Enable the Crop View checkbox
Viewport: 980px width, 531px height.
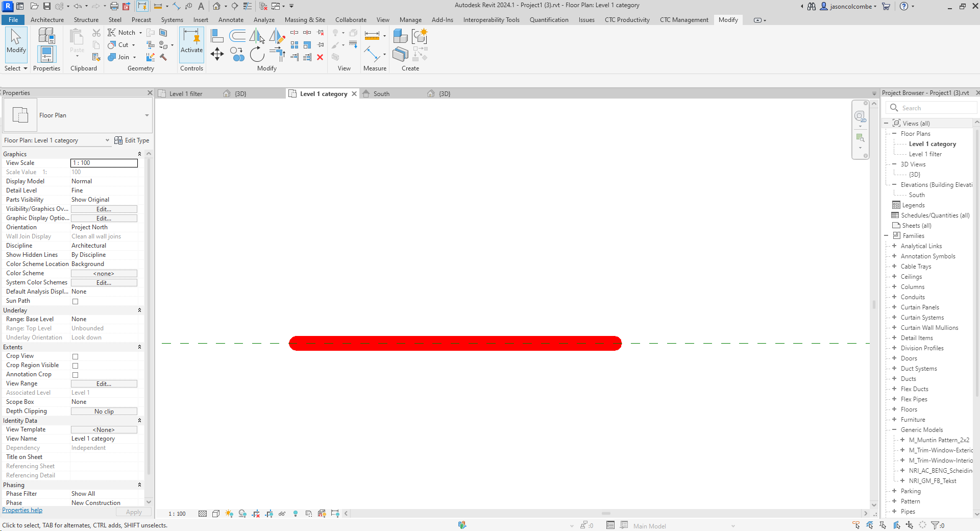click(x=76, y=356)
